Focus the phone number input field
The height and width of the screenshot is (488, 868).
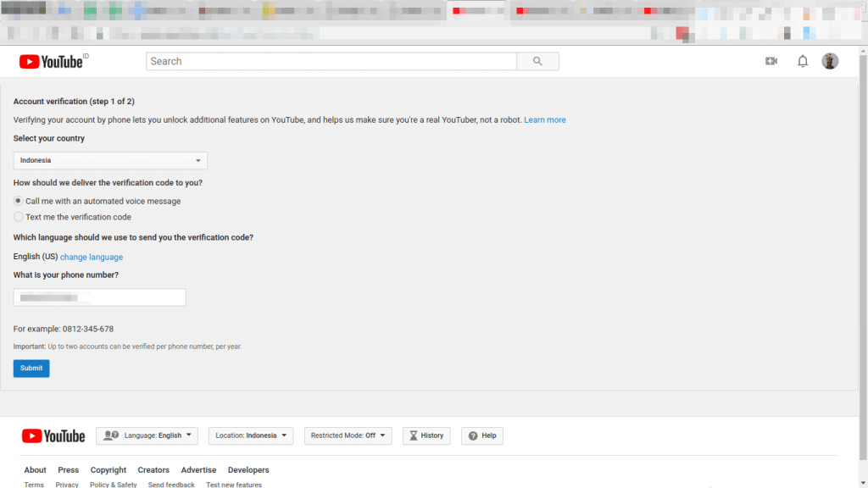click(100, 297)
